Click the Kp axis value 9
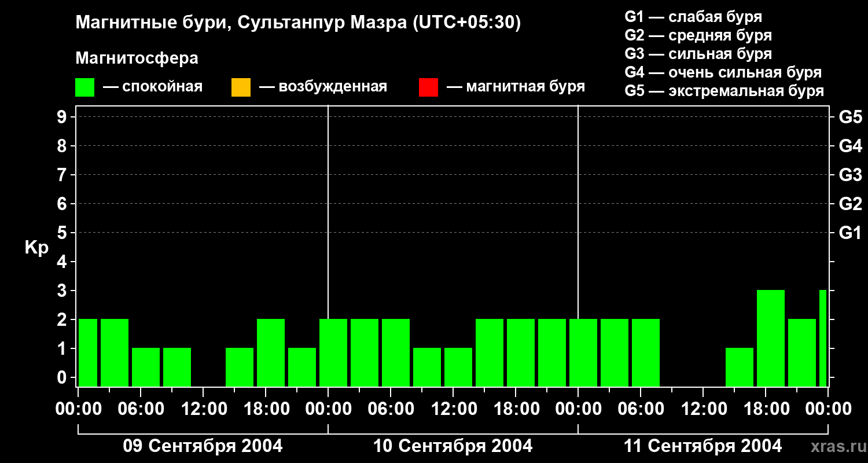This screenshot has width=868, height=463. pyautogui.click(x=63, y=117)
